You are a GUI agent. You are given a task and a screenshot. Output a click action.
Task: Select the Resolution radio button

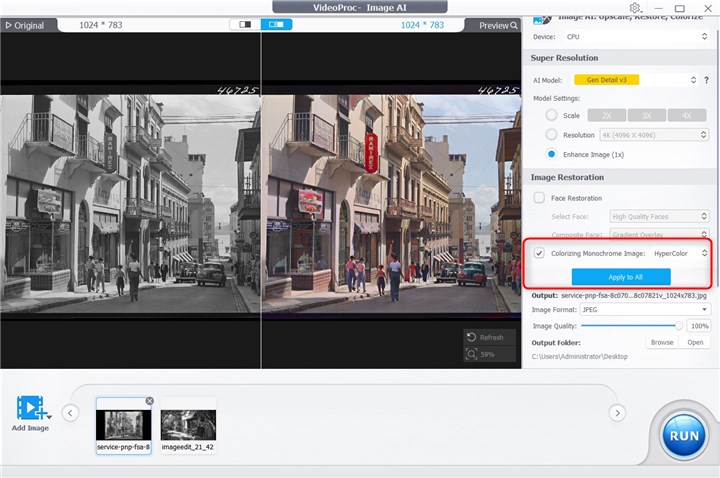click(x=551, y=134)
